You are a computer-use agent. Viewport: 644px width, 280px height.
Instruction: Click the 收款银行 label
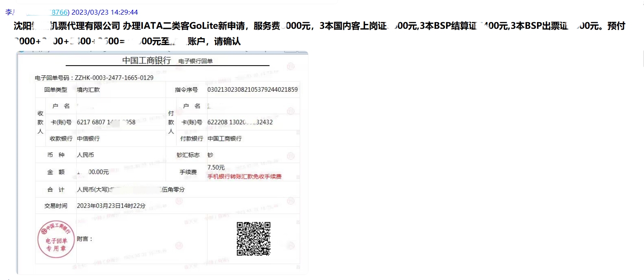[x=61, y=139]
